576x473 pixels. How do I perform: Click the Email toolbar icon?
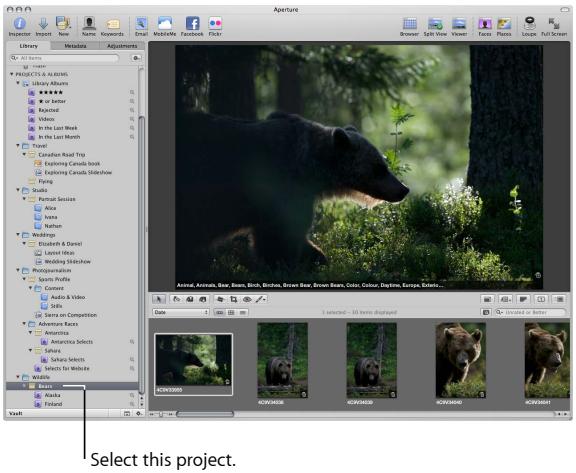[141, 26]
